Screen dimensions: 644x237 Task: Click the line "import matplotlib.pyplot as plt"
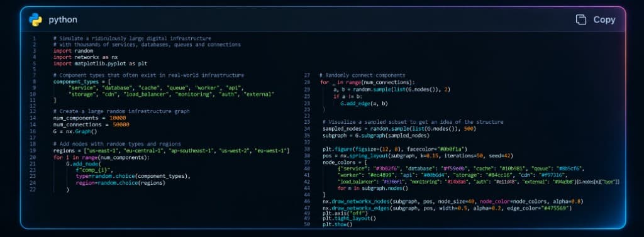tap(100, 63)
